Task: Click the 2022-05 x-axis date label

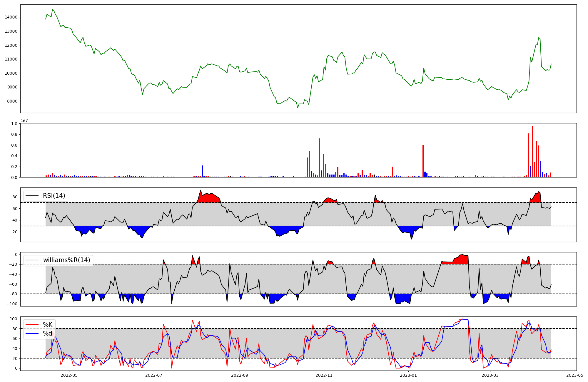Action: 69,375
